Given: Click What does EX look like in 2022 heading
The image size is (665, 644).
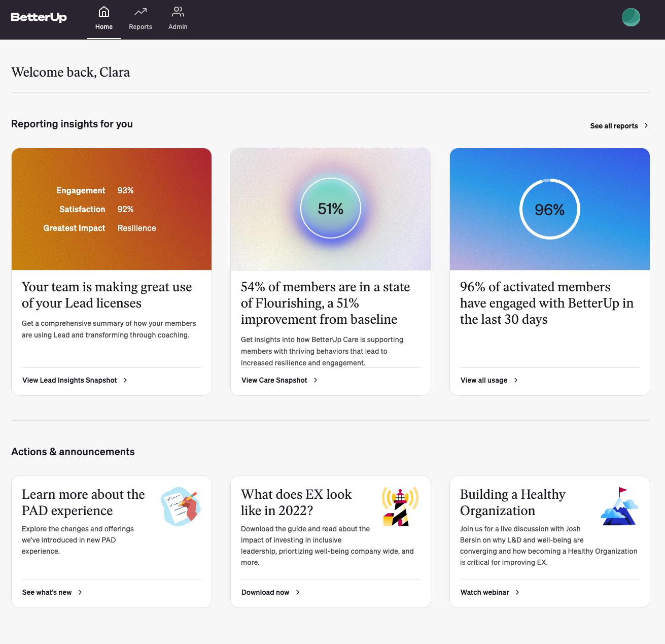Looking at the screenshot, I should [x=296, y=502].
